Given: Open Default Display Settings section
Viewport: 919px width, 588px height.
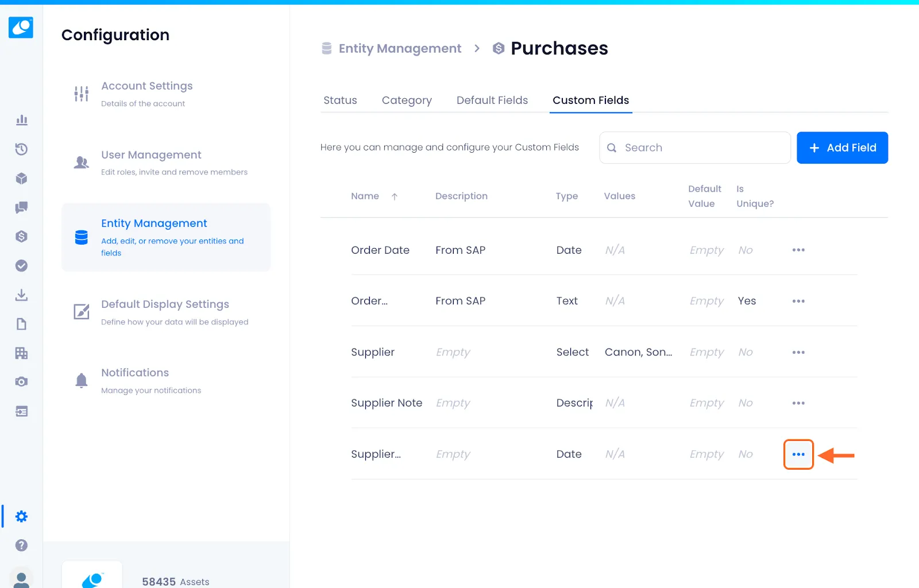Looking at the screenshot, I should click(x=166, y=312).
